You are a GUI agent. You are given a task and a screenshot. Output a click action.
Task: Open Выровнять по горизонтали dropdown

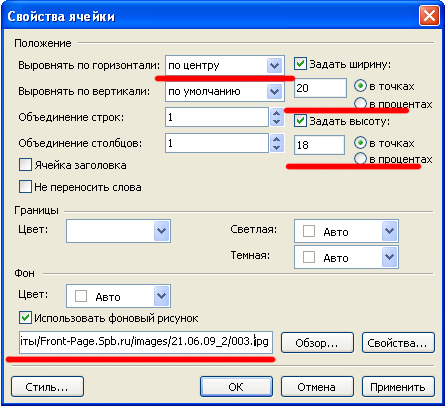click(x=274, y=65)
